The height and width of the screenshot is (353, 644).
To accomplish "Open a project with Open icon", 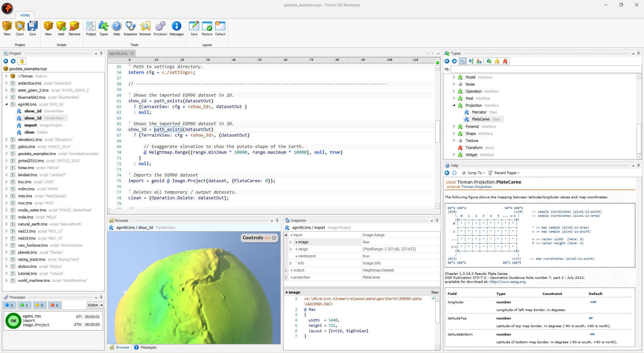I will (20, 28).
